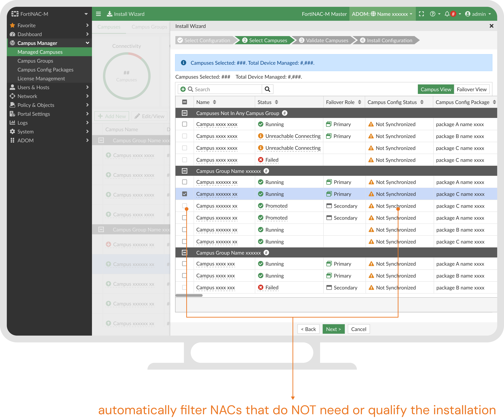504x420 pixels.
Task: Open the admin account dropdown
Action: tap(490, 14)
